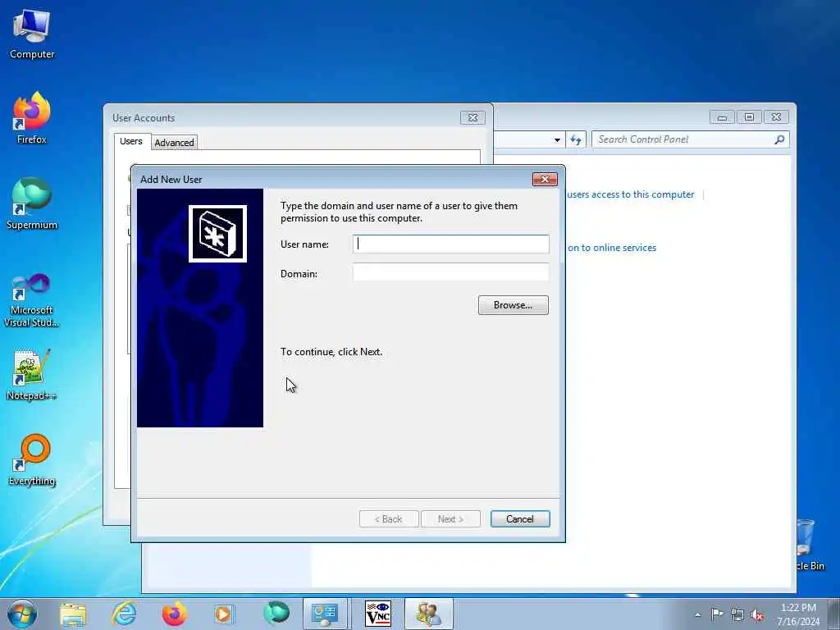Open File Explorer from the taskbar
Screen dimensions: 840x630
click(x=73, y=614)
